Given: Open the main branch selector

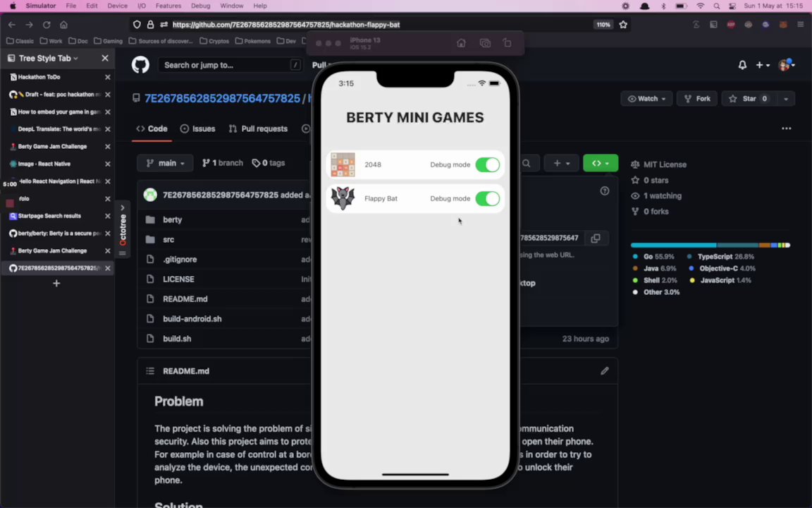Looking at the screenshot, I should (x=165, y=163).
